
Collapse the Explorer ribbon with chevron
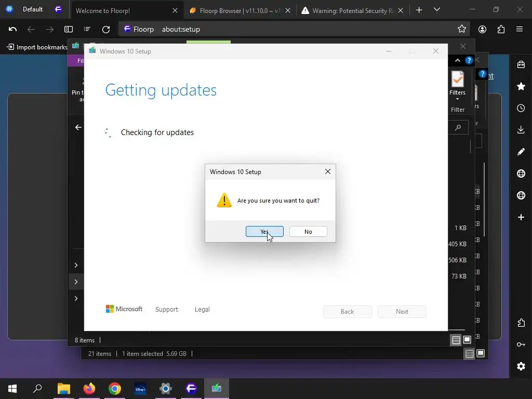point(457,60)
